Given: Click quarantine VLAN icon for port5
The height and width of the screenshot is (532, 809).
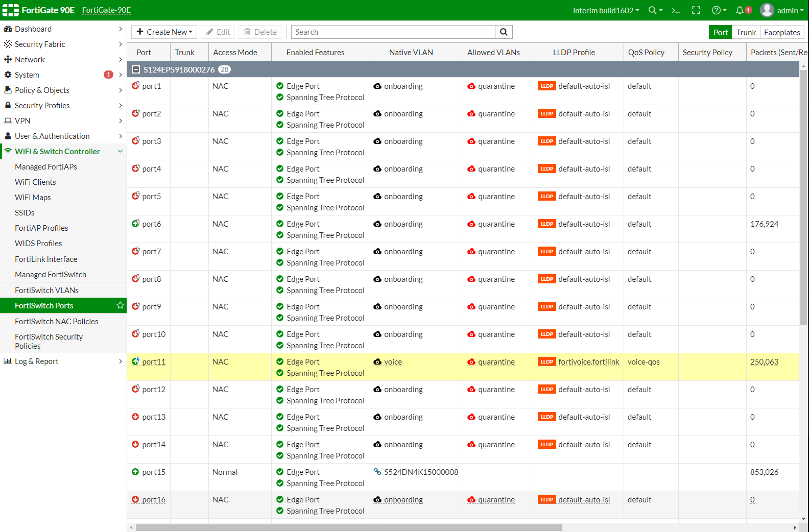Looking at the screenshot, I should click(x=471, y=196).
